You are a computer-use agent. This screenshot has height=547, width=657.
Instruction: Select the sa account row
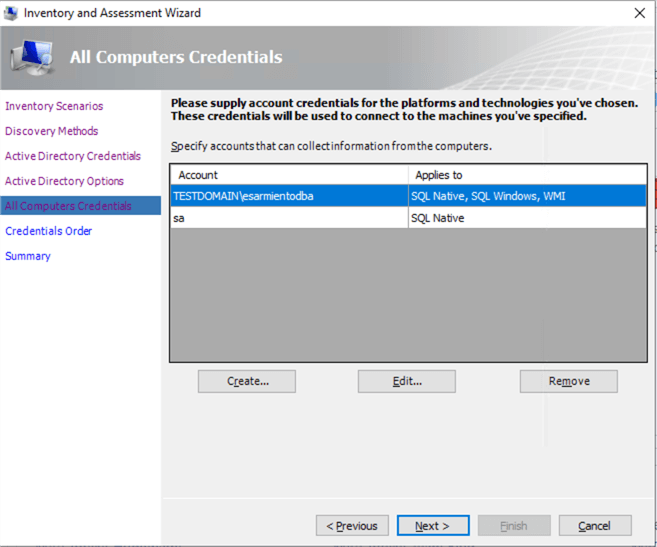pyautogui.click(x=409, y=218)
